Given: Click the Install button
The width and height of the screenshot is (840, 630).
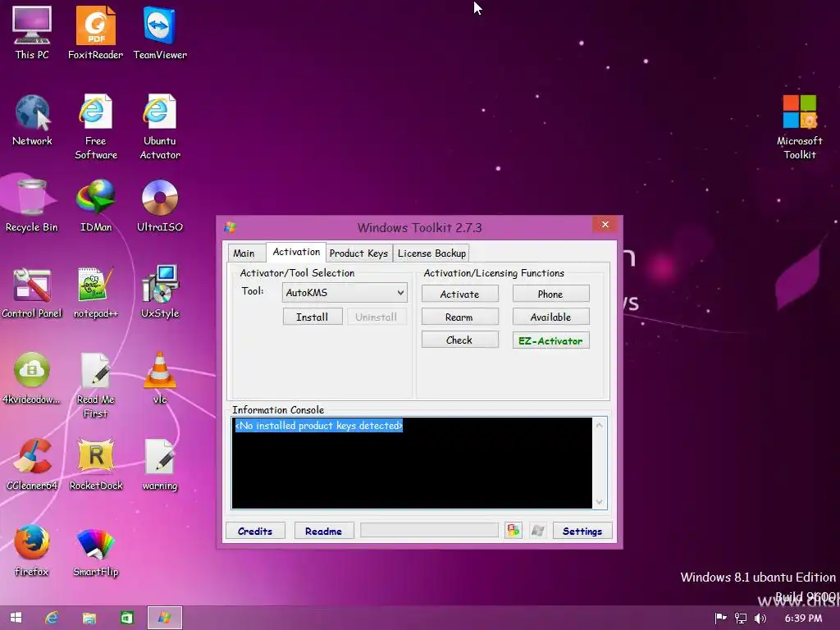Looking at the screenshot, I should coord(313,317).
